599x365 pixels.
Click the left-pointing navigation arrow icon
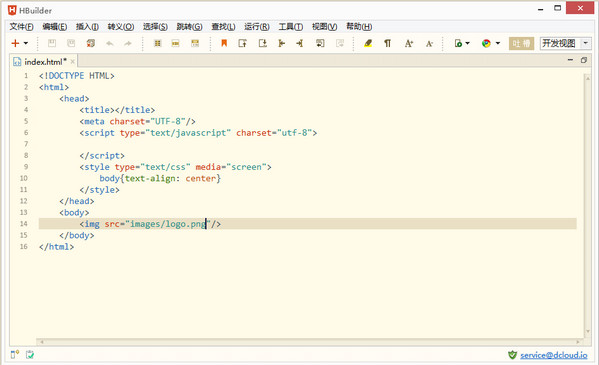282,43
